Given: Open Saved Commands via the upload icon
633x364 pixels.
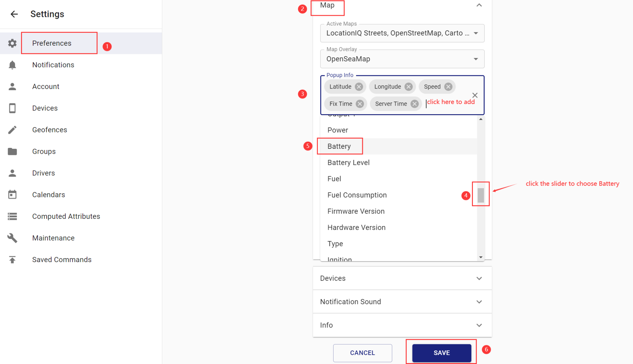Looking at the screenshot, I should click(12, 259).
